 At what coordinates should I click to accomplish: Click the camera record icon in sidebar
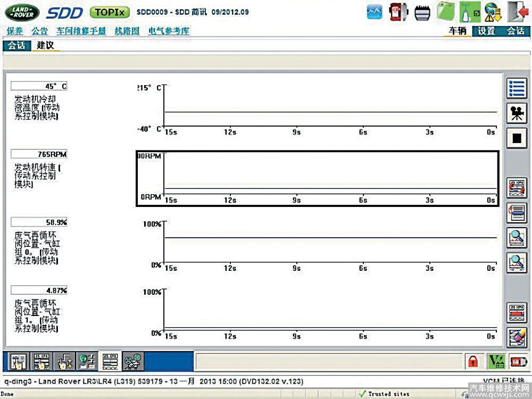516,113
